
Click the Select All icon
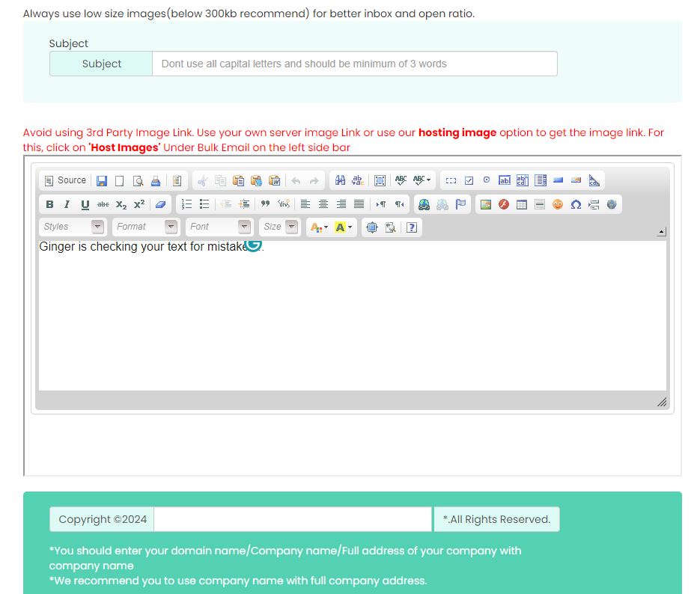pos(380,180)
